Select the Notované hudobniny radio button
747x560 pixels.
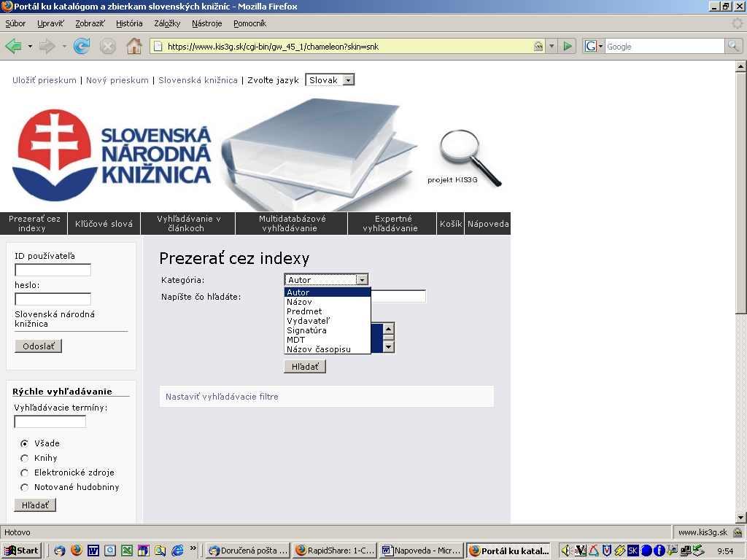coord(25,487)
